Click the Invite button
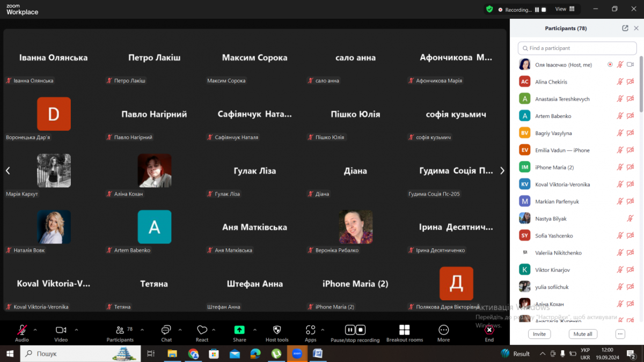The image size is (644, 362). coord(539,334)
